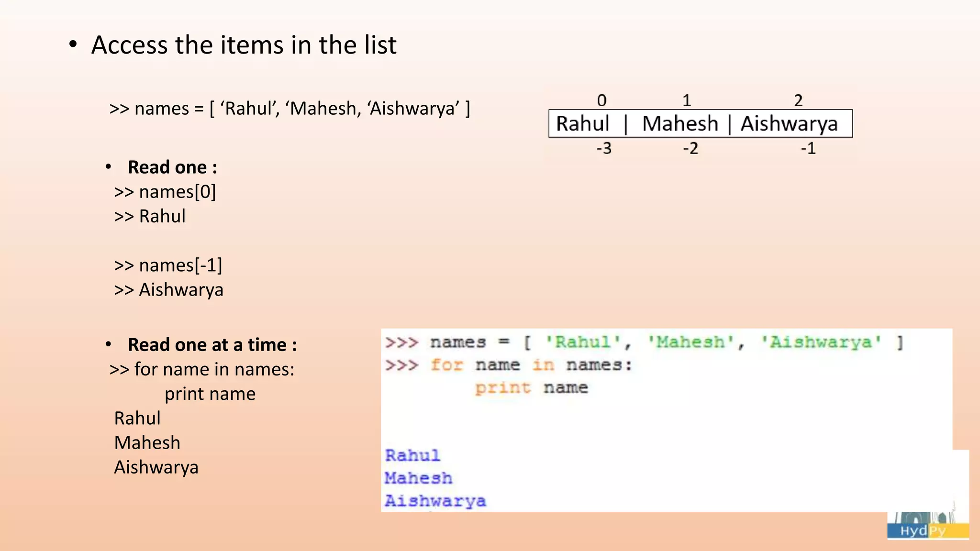Click the green 'Mahesh' string in console

(x=690, y=342)
